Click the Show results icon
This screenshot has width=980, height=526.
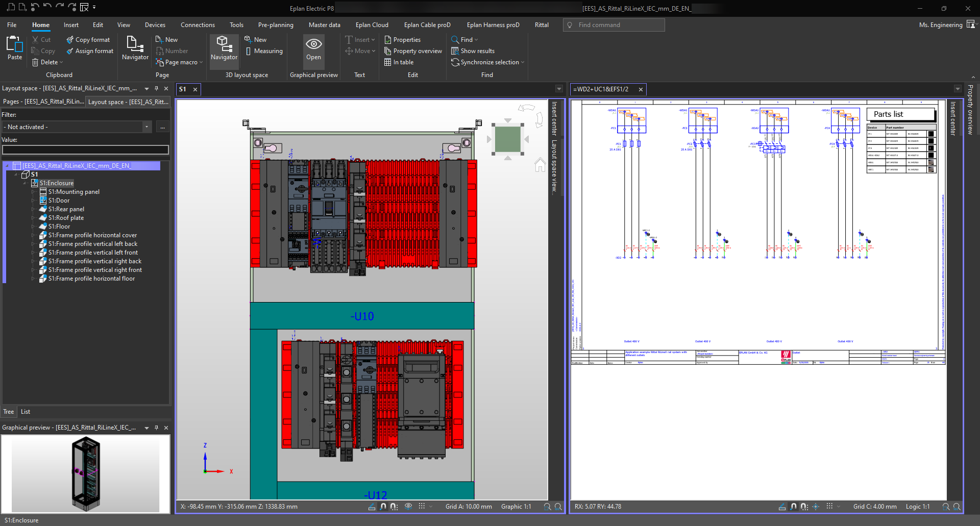coord(455,51)
